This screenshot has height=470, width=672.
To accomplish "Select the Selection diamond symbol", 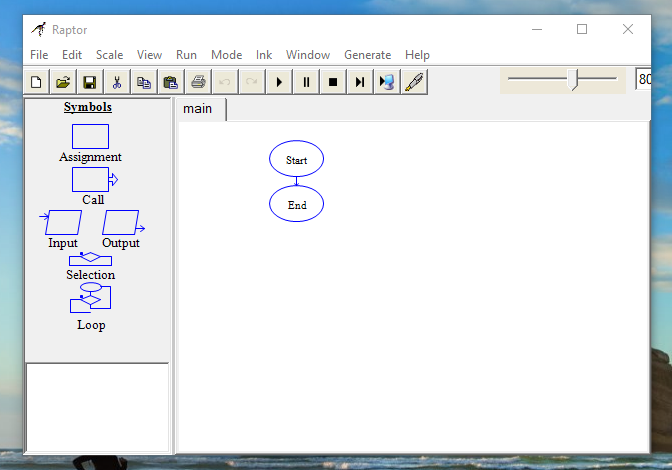I will 90,259.
